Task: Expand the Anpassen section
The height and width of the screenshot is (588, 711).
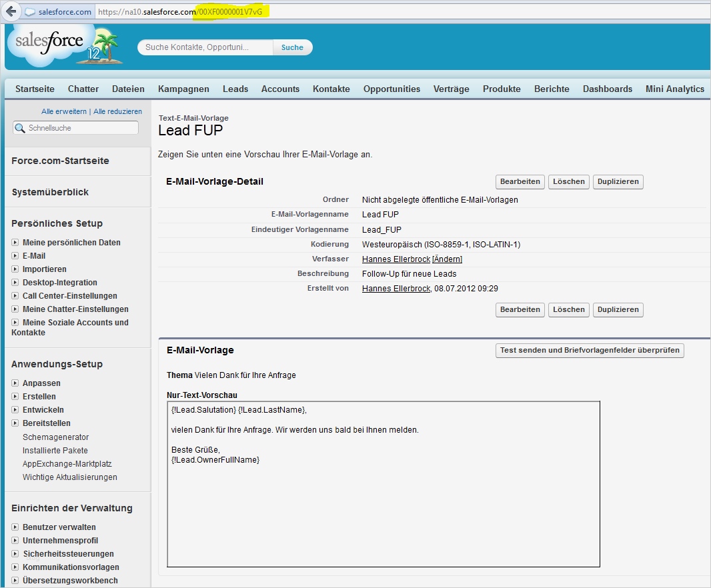Action: point(15,383)
